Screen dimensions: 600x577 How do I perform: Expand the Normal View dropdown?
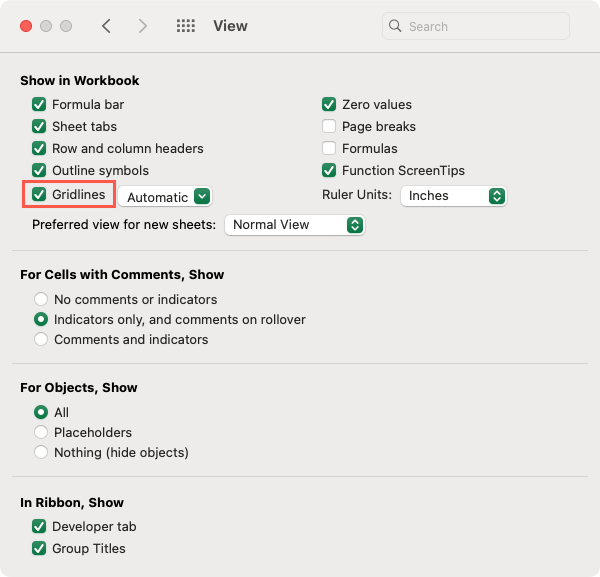point(295,225)
